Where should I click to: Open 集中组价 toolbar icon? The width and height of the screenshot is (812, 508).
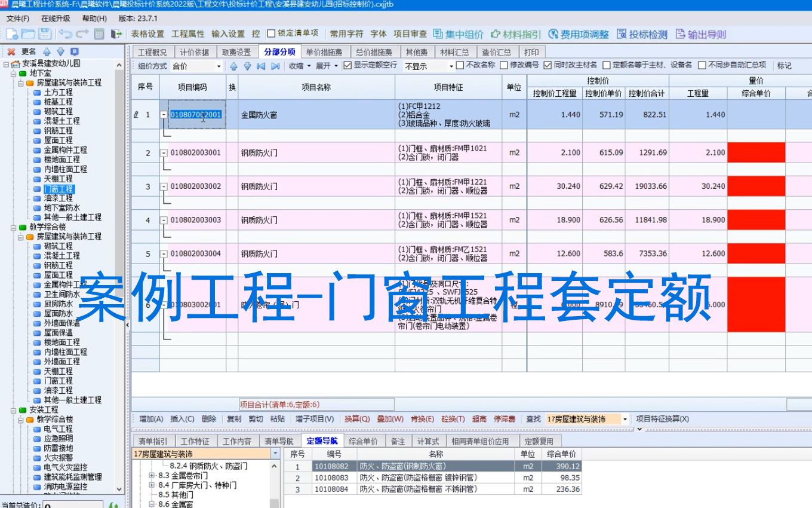[x=438, y=34]
